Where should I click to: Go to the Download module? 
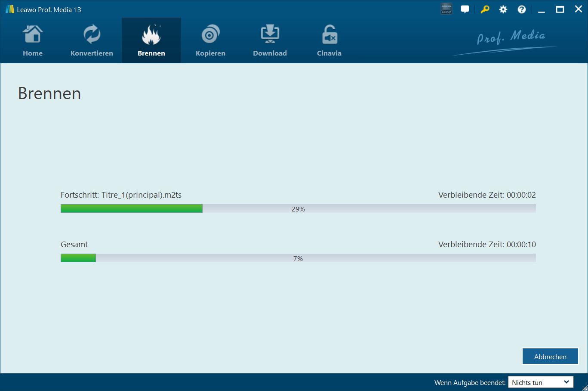[x=270, y=40]
